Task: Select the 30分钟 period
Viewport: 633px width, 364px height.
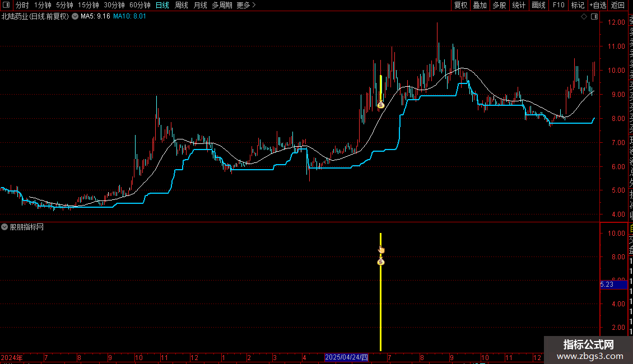Action: click(114, 5)
